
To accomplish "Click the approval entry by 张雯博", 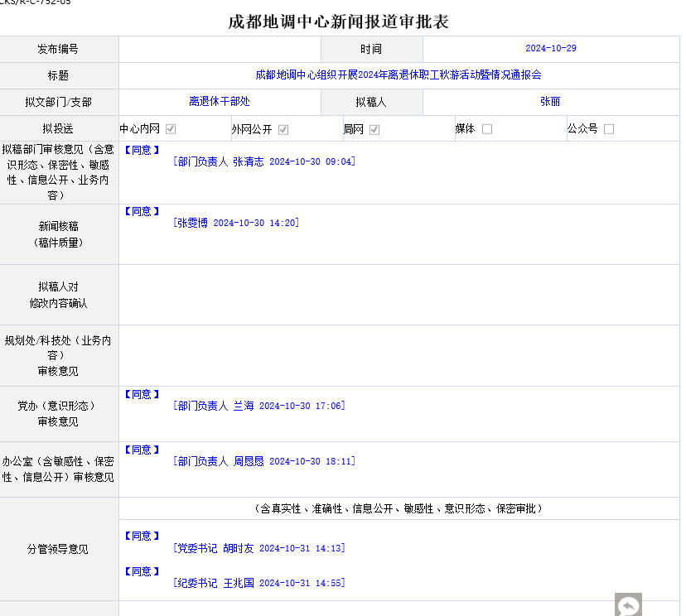I will coord(236,223).
